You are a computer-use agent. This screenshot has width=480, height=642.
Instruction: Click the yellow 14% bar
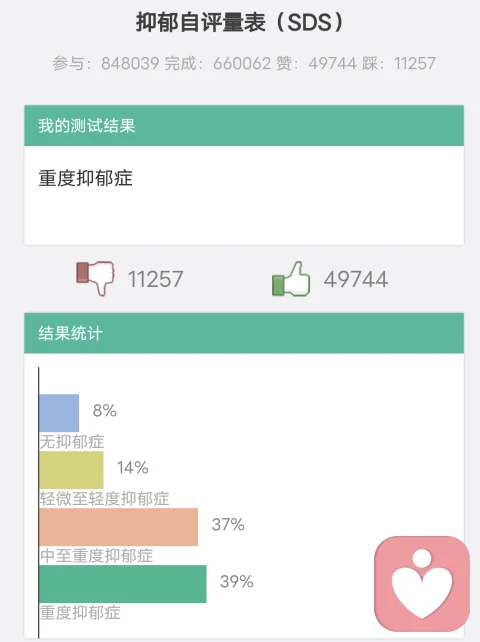(x=71, y=470)
